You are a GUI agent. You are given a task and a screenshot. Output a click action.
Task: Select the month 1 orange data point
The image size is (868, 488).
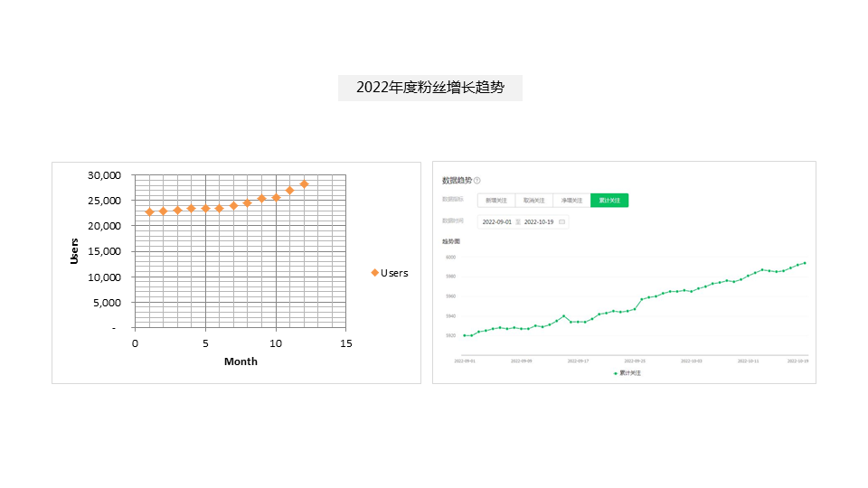click(149, 212)
